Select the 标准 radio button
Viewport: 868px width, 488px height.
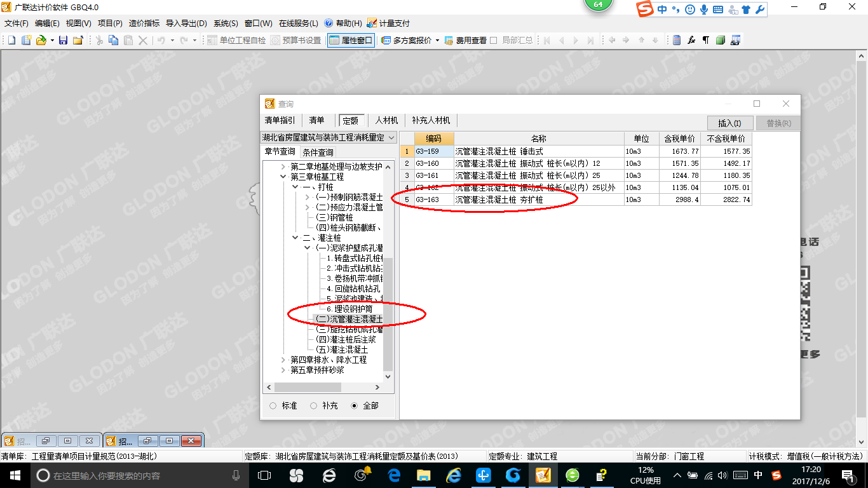tap(273, 405)
